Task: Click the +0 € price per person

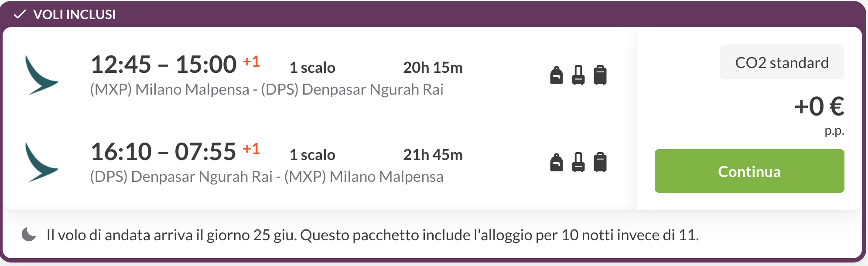Action: click(819, 106)
